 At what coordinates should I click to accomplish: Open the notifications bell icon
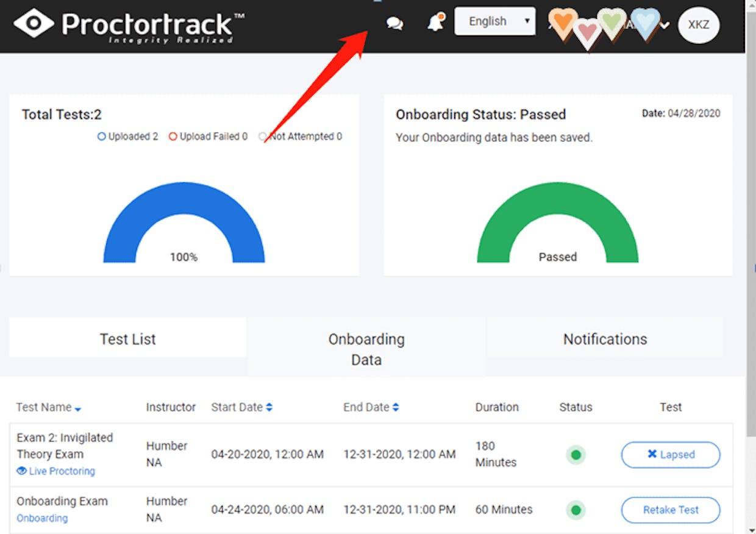click(x=436, y=23)
